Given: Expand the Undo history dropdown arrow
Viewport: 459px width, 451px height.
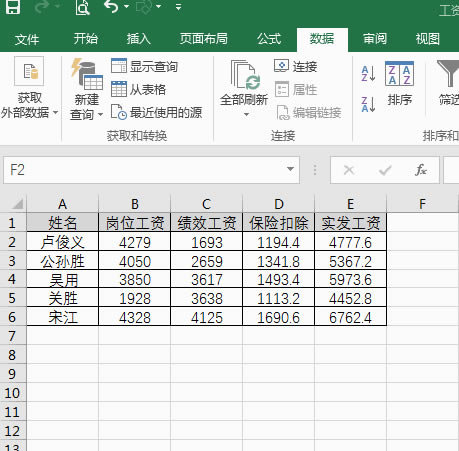Looking at the screenshot, I should point(126,6).
